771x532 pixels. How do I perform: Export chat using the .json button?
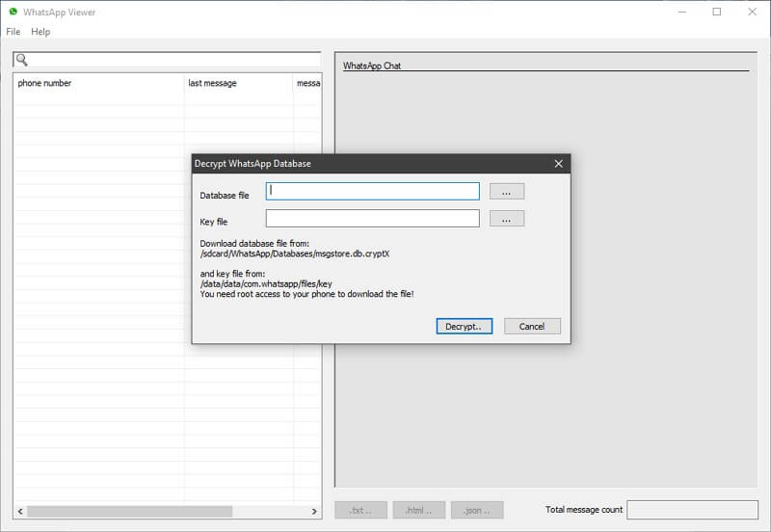click(478, 510)
